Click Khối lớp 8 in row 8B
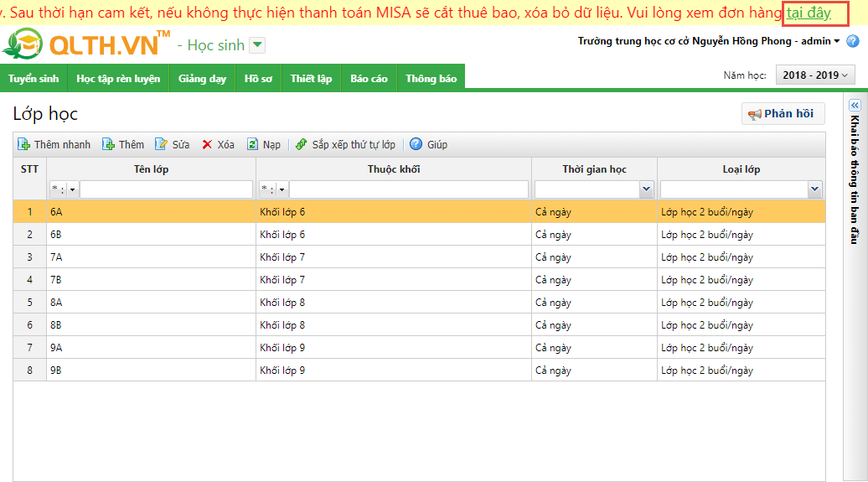This screenshot has width=868, height=482. (x=282, y=325)
